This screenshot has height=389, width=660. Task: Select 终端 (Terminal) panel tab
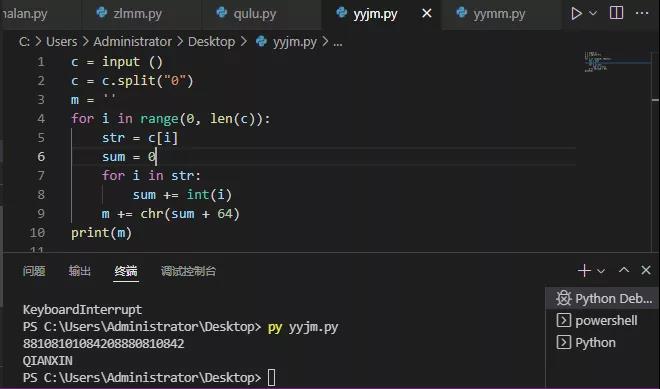[x=126, y=271]
